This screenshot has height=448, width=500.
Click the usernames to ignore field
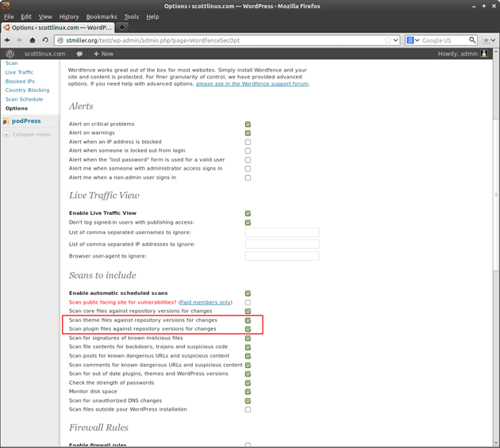(x=282, y=232)
